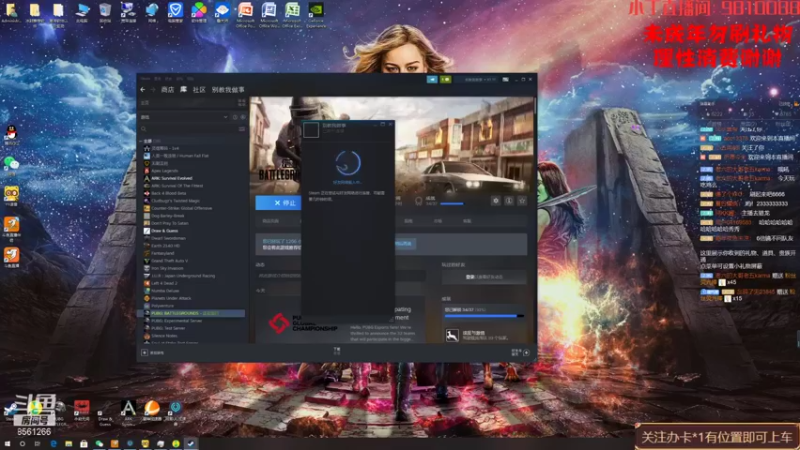Screen dimensions: 800x450
Task: Click the launch dialog avatar thumbnail
Action: [311, 130]
